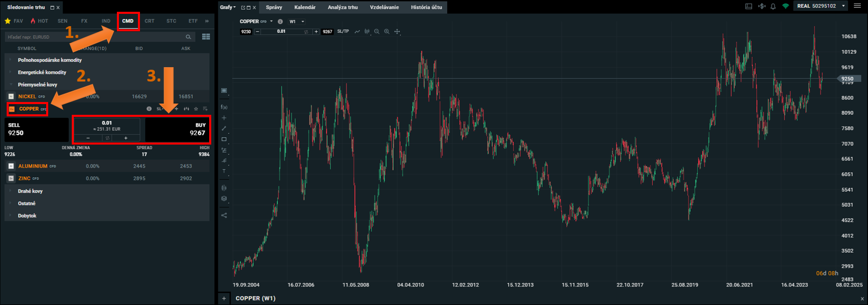Click the notifications bell icon

tap(773, 7)
